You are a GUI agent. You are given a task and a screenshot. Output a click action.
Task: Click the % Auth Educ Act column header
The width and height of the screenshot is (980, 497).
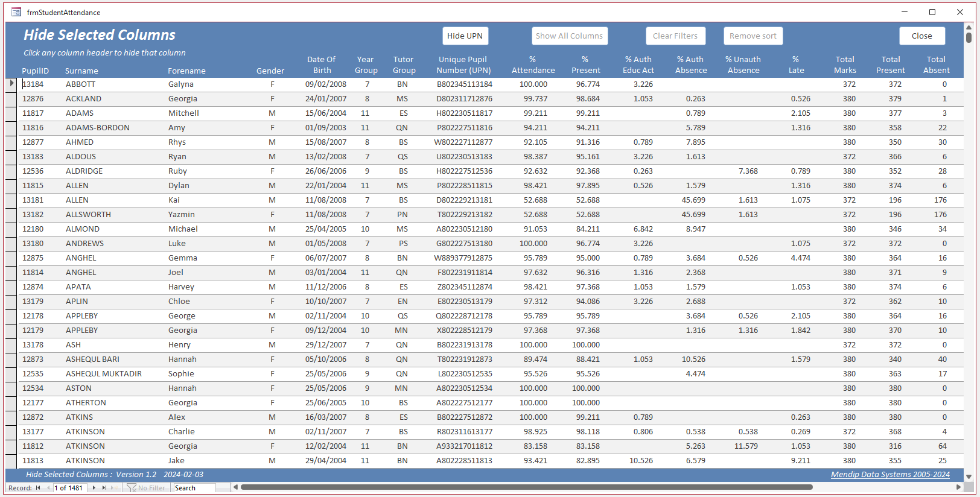(638, 65)
